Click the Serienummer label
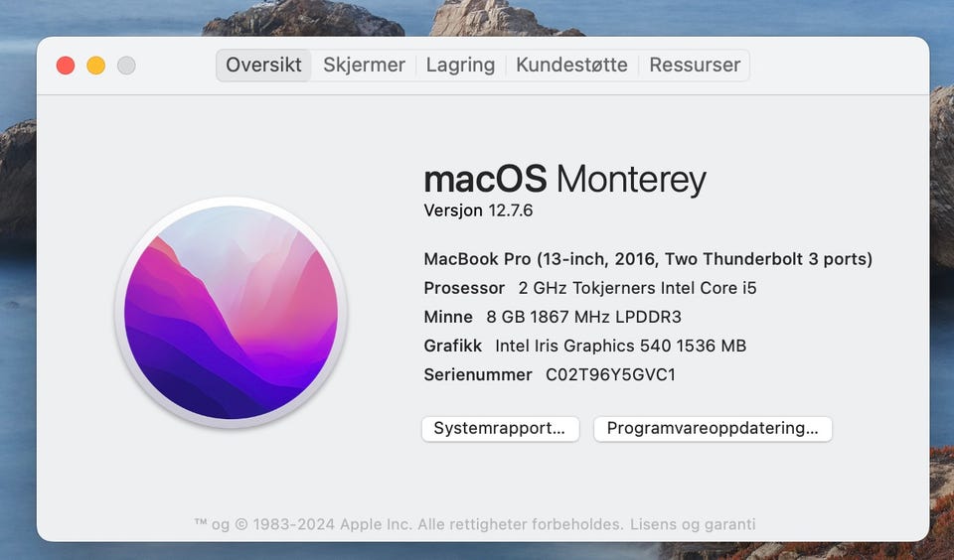954x560 pixels. [x=478, y=374]
